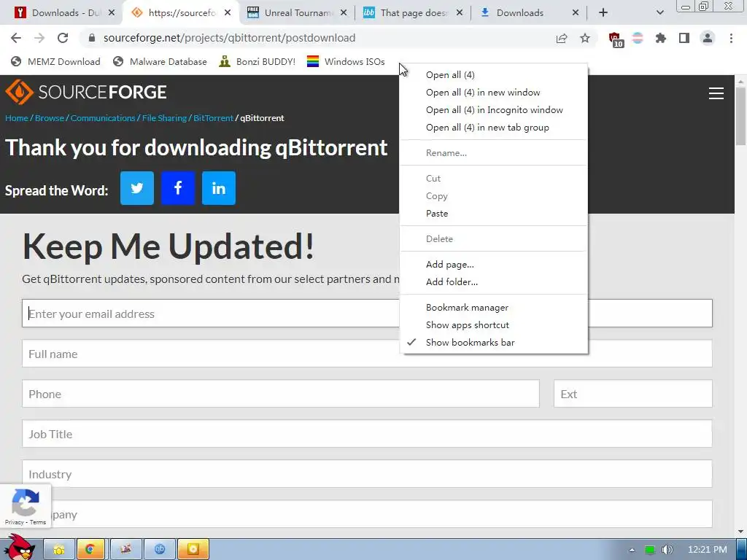
Task: Click the browser forward arrow
Action: pos(39,38)
